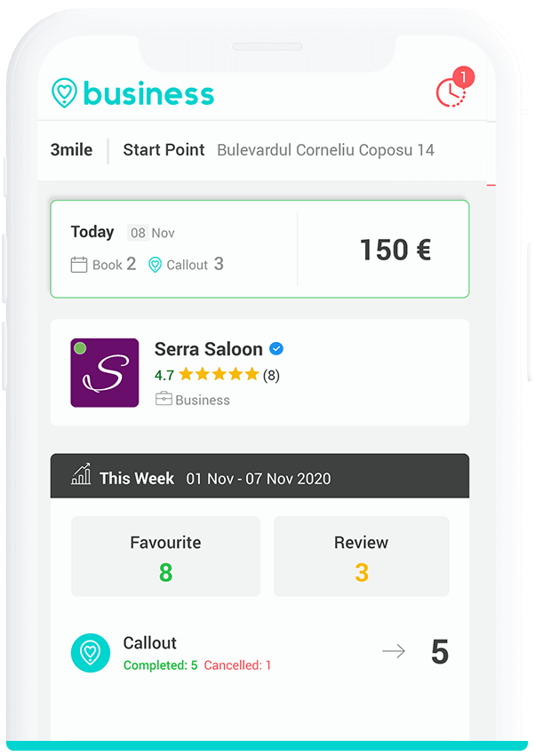Image resolution: width=535 pixels, height=756 pixels.
Task: Open the Review stats tile
Action: point(362,556)
